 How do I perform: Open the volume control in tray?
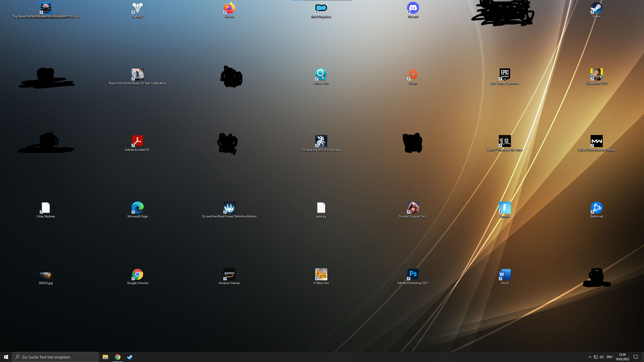pos(602,357)
